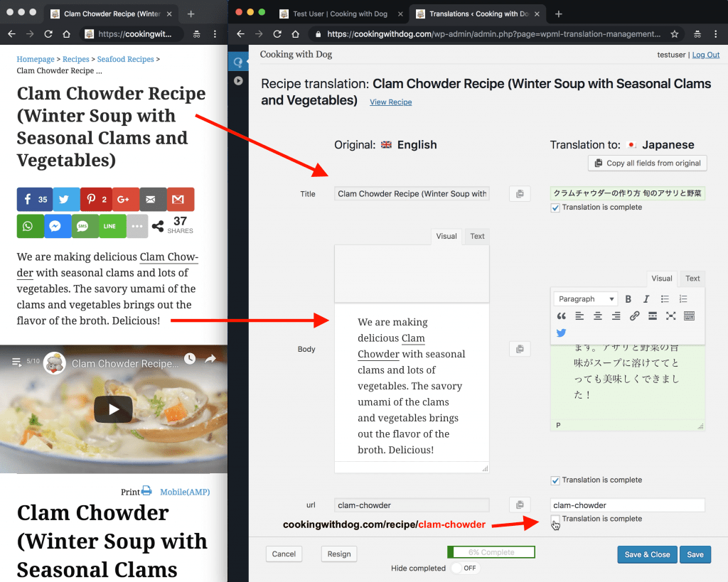
Task: Share recipe on Google Plus
Action: click(x=125, y=200)
